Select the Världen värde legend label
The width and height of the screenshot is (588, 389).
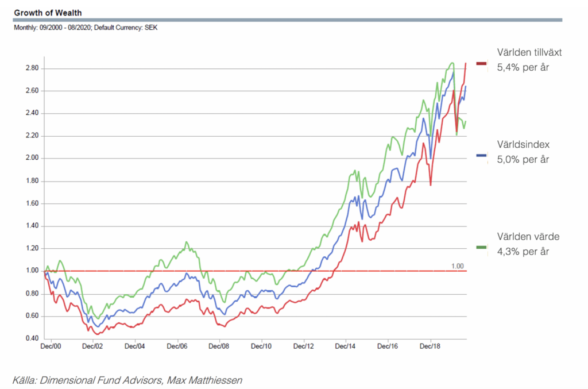[528, 236]
